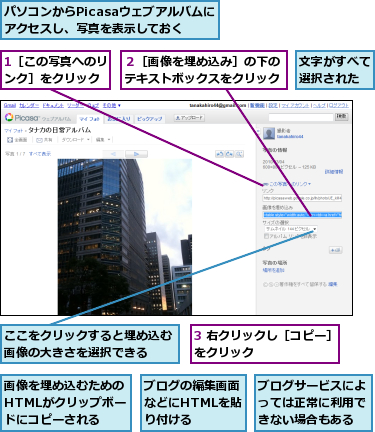Screen dimensions: 375x432
Task: Click in the search input field
Action: pyautogui.click(x=301, y=117)
